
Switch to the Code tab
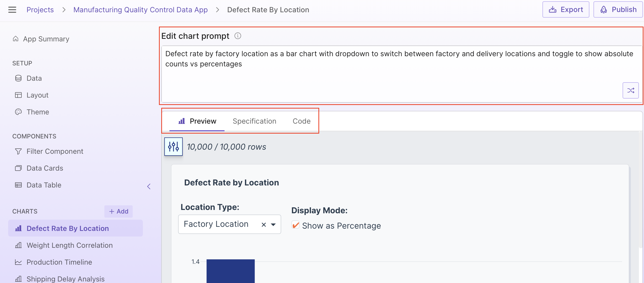pos(301,121)
